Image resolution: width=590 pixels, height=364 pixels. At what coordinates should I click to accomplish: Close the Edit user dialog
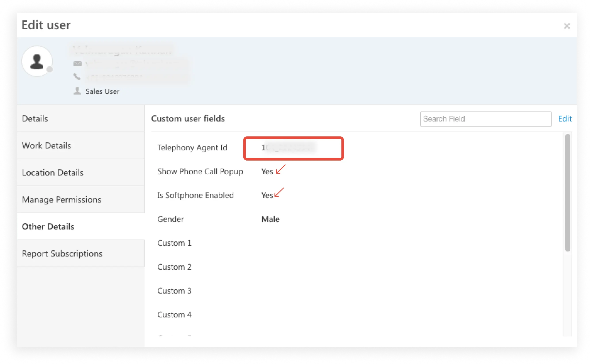coord(567,26)
